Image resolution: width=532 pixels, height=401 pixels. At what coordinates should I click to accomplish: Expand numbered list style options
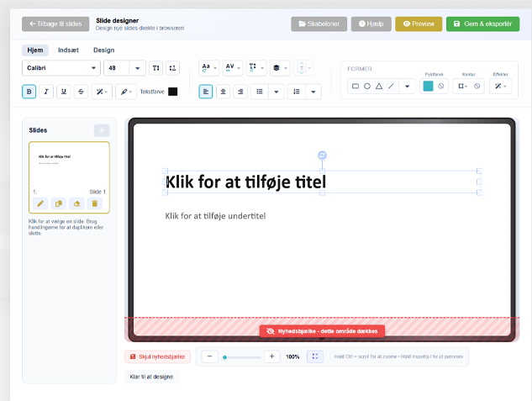(313, 92)
